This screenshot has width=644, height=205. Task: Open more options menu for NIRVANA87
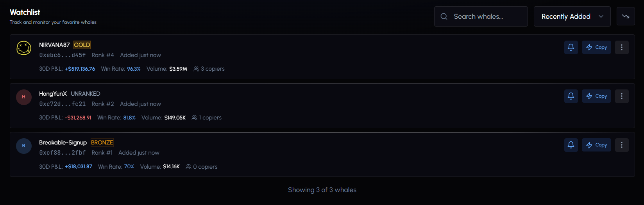[x=622, y=47]
